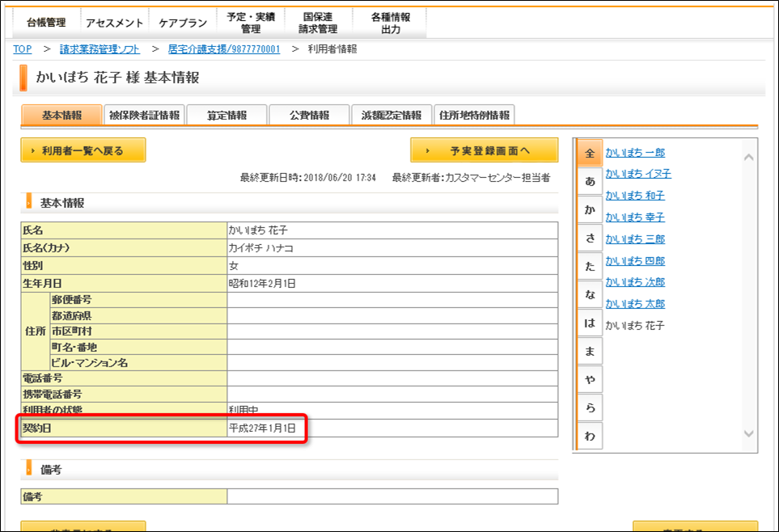This screenshot has width=779, height=532.
Task: Click the カナ value カイポチ ハナコ
Action: (x=260, y=248)
